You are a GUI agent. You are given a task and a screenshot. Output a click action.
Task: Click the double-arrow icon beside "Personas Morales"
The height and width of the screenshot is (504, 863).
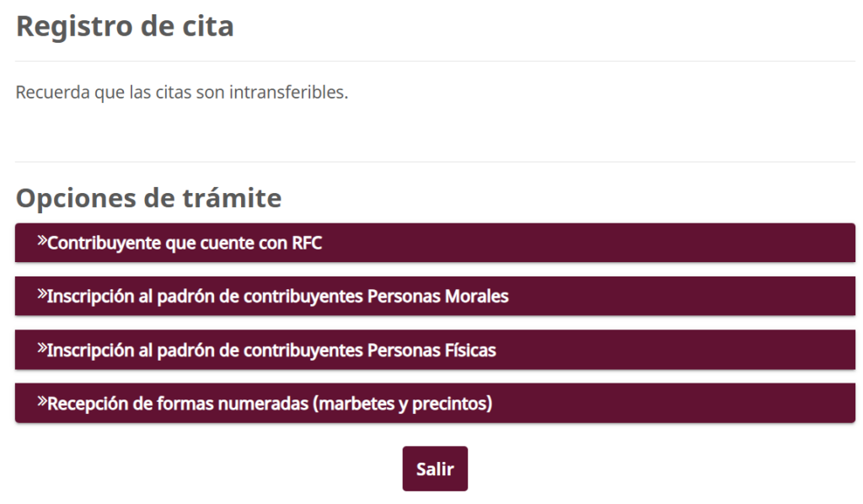tap(40, 296)
